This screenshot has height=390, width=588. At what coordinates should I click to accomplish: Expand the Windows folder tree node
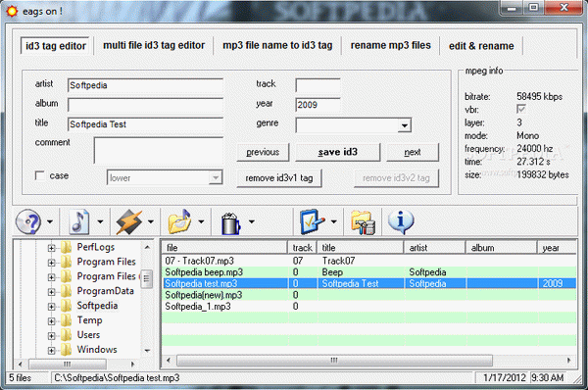[x=51, y=351]
